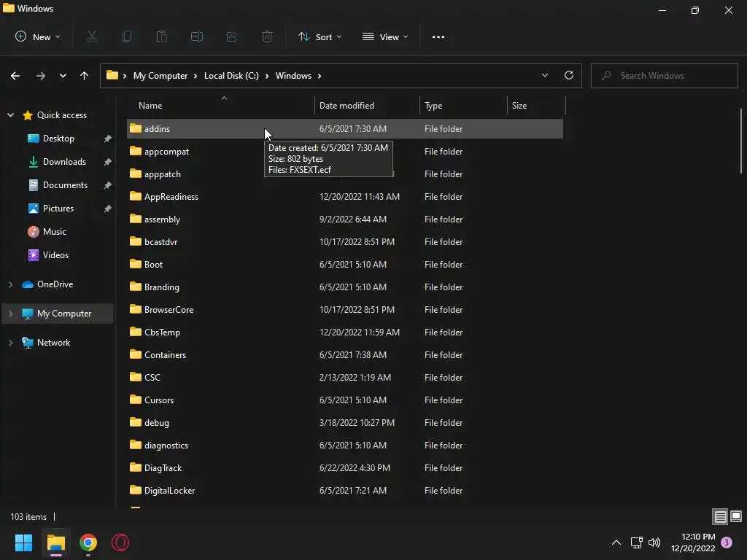Screen dimensions: 747x560
Task: Click the Copy icon in toolbar
Action: 127,36
